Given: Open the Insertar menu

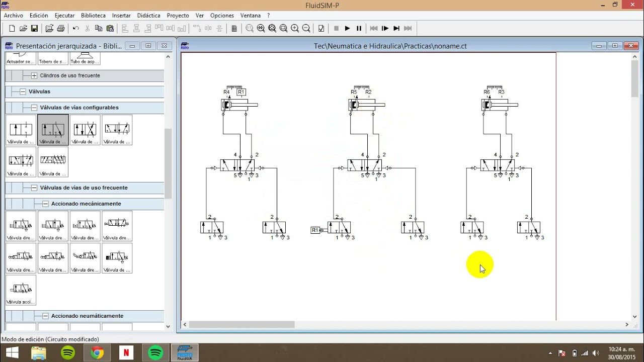Looking at the screenshot, I should point(121,16).
